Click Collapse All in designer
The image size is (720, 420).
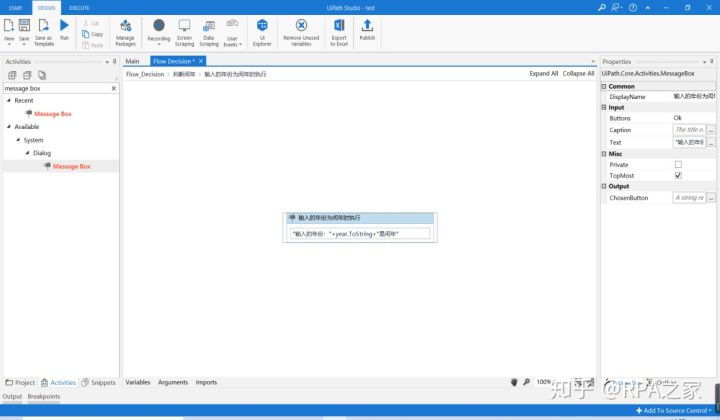pyautogui.click(x=579, y=73)
